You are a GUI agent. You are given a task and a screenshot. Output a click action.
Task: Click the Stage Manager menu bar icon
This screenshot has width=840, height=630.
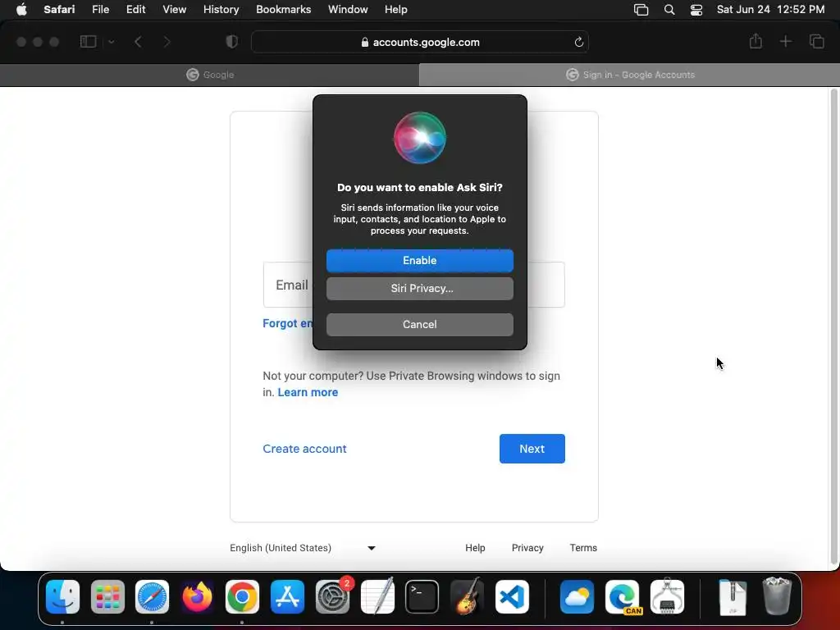point(641,10)
